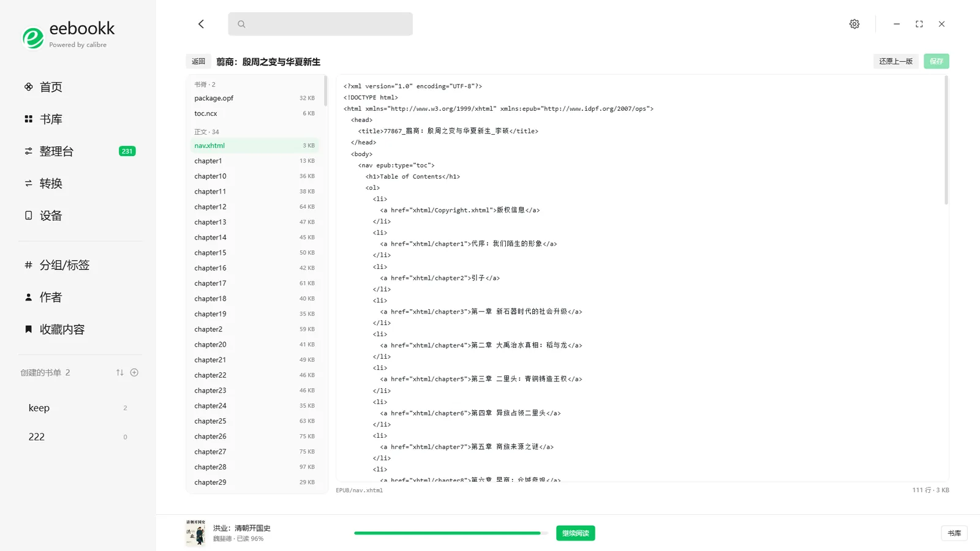
Task: Click 还原上一版 revert button
Action: 895,61
